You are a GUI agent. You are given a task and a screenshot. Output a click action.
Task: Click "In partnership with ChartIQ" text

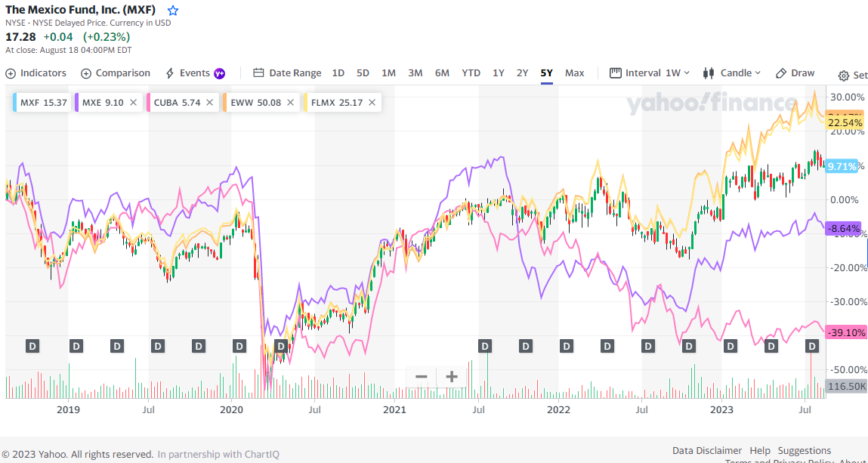pyautogui.click(x=218, y=454)
